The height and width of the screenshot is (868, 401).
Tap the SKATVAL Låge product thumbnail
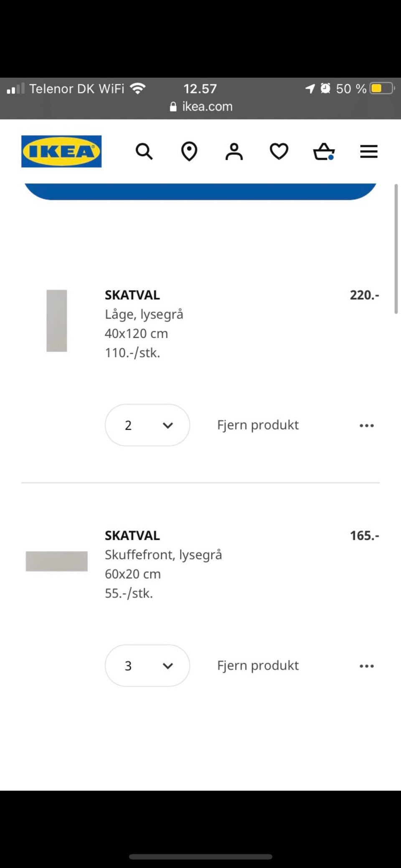coord(57,321)
